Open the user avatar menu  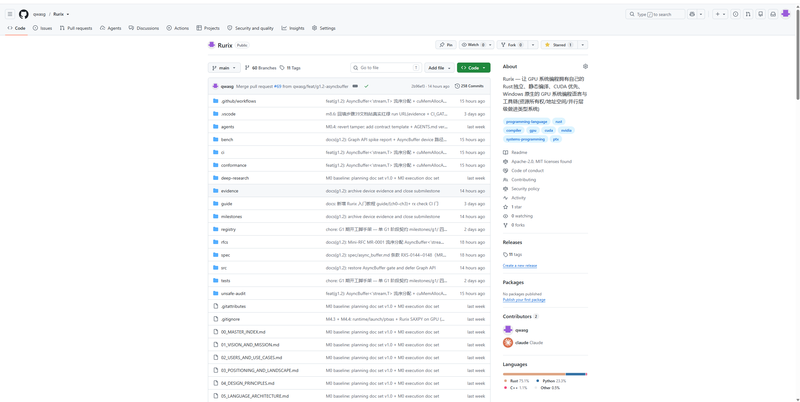786,14
